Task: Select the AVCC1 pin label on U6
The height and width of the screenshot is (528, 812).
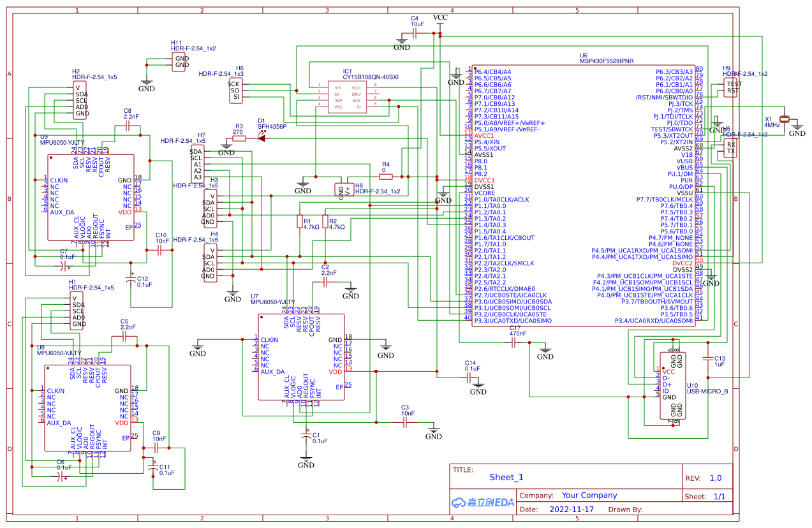Action: 483,135
